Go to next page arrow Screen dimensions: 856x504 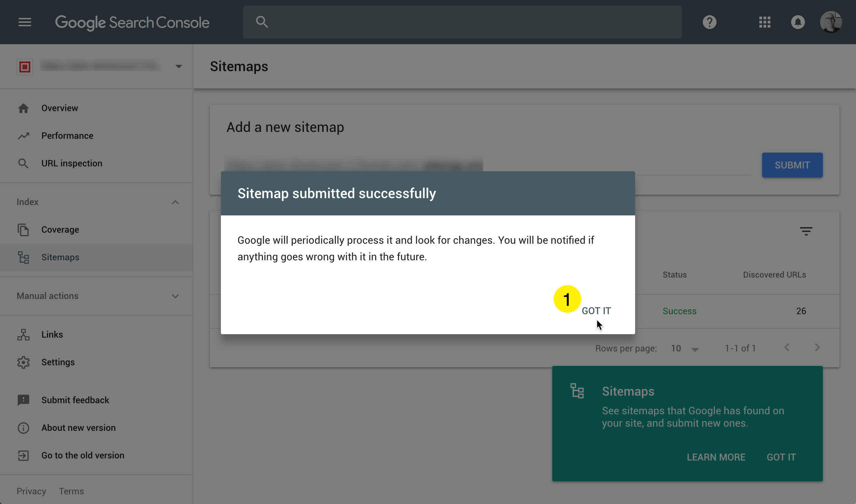click(x=817, y=348)
